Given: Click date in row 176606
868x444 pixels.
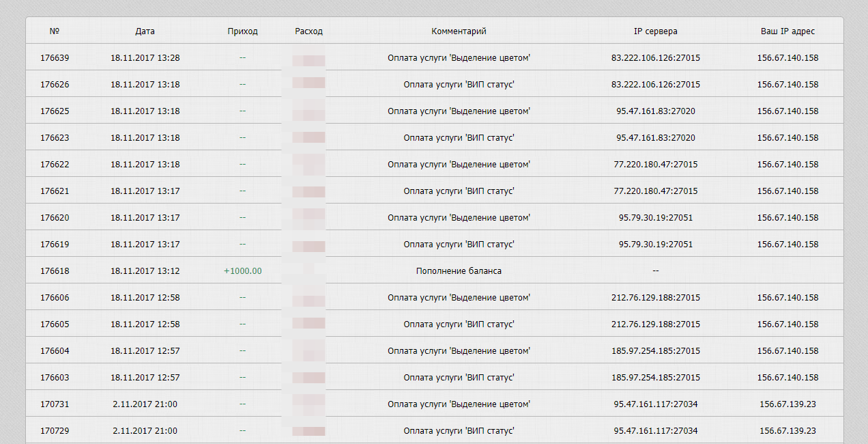Looking at the screenshot, I should pos(145,298).
